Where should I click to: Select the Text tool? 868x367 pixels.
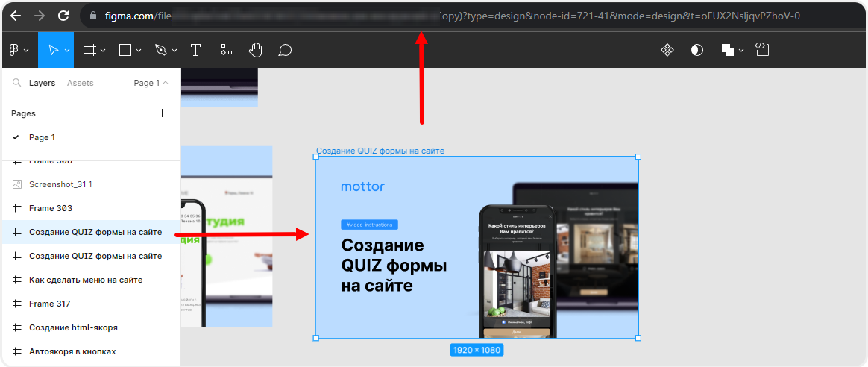[x=195, y=50]
